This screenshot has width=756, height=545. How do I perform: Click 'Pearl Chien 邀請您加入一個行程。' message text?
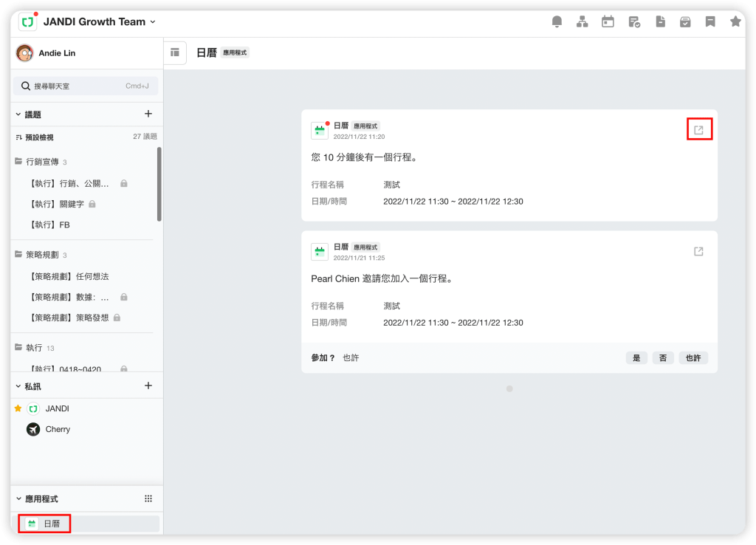(x=382, y=278)
